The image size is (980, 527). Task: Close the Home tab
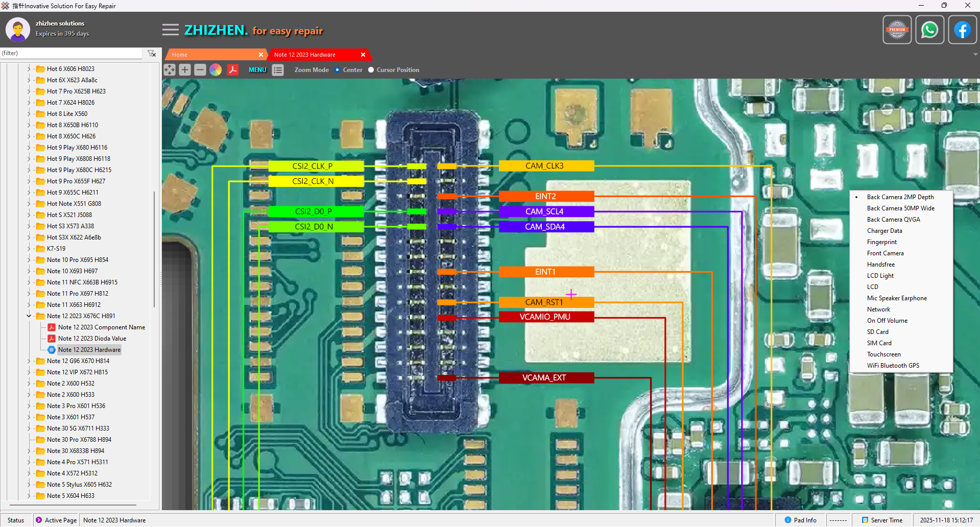click(261, 55)
